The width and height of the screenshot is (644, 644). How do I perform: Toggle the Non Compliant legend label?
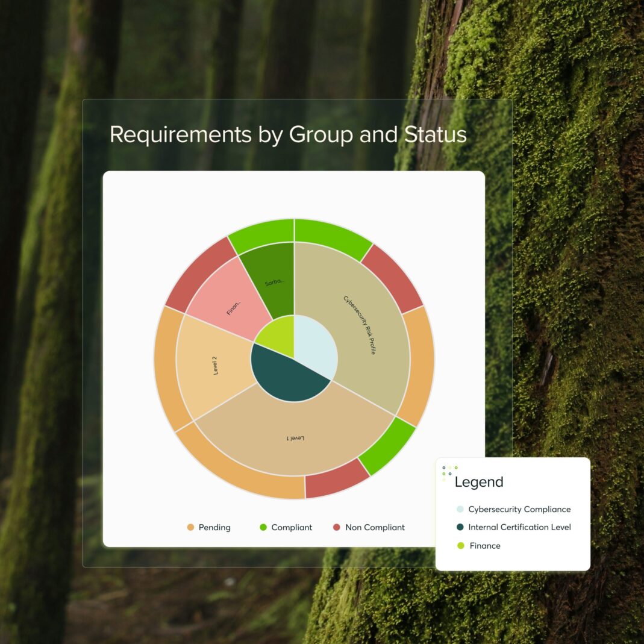click(375, 527)
